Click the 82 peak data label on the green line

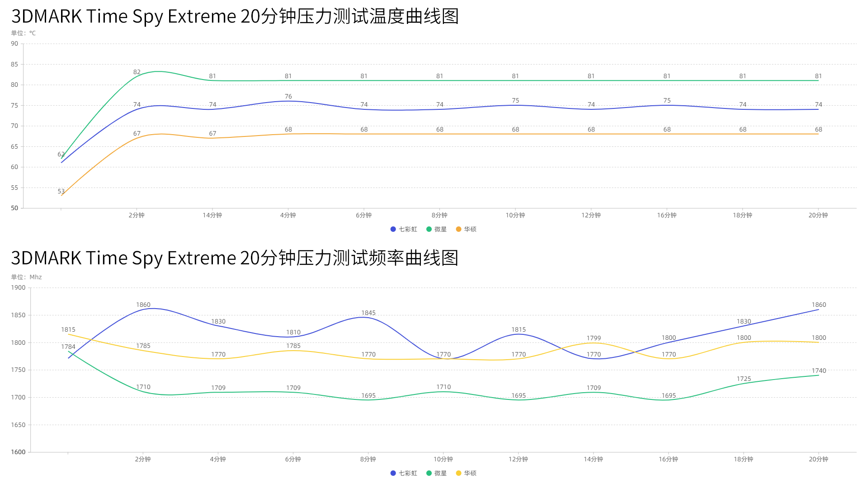tap(137, 72)
